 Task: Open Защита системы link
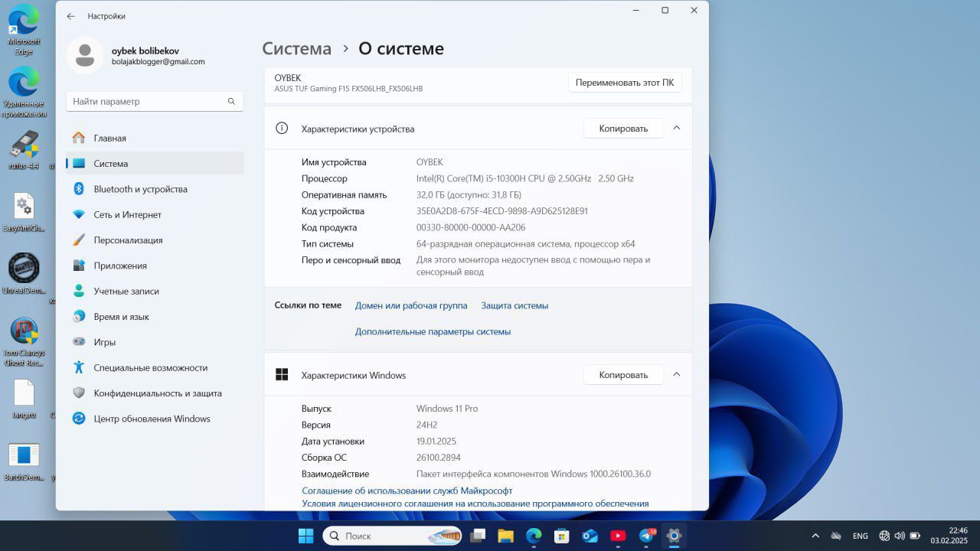(x=514, y=305)
